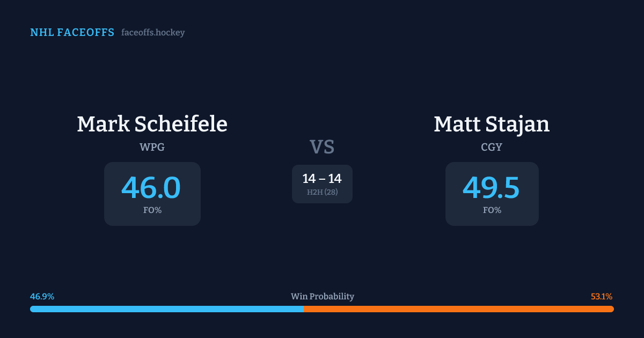
Task: Select the Mark Scheifele player name
Action: [152, 124]
